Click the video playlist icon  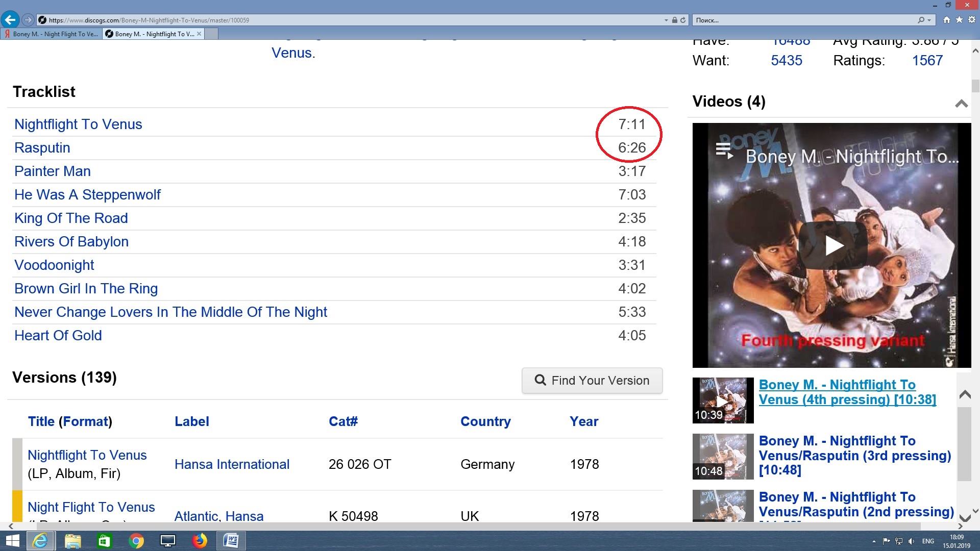[x=724, y=151]
